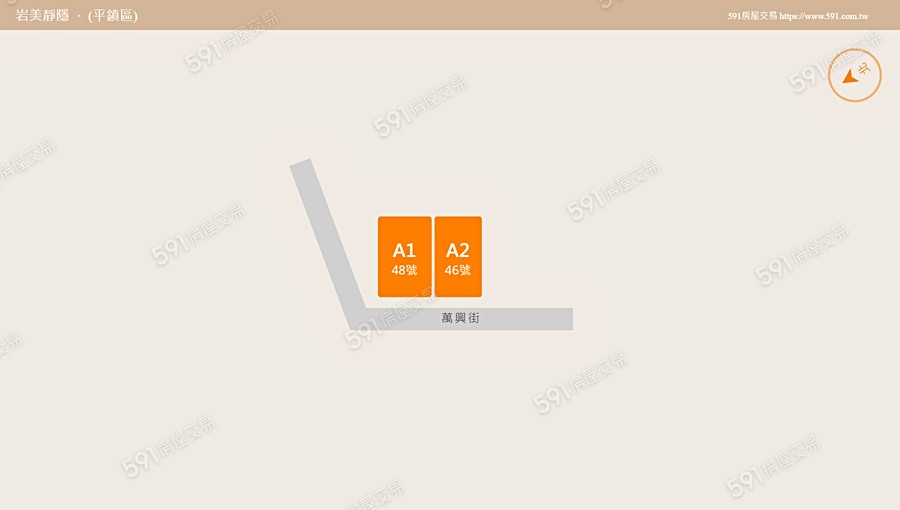Click the watermark overlapping the 萬興街 road
The height and width of the screenshot is (510, 900).
coord(390,317)
